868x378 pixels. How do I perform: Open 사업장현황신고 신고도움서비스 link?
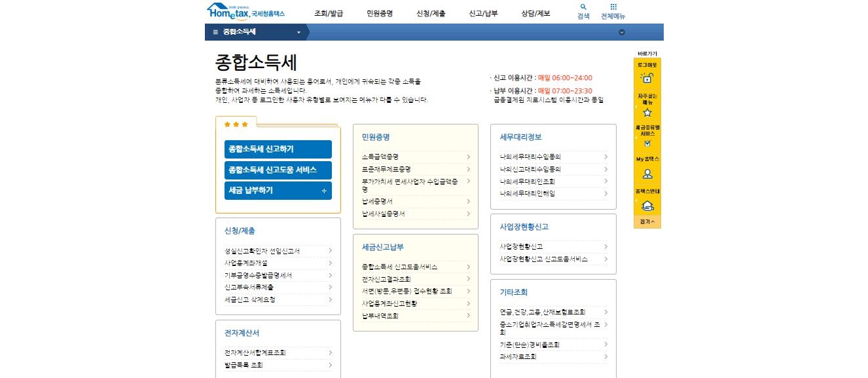[x=543, y=259]
